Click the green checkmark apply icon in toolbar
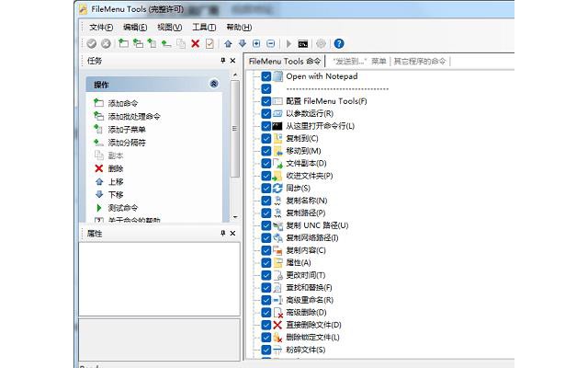 [92, 43]
